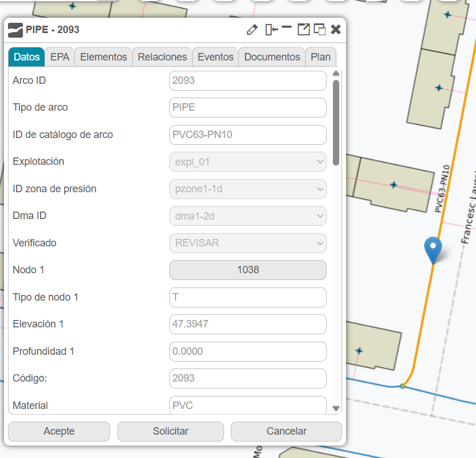
Task: Minimize the PIPE - 2093 dialog
Action: click(x=287, y=28)
